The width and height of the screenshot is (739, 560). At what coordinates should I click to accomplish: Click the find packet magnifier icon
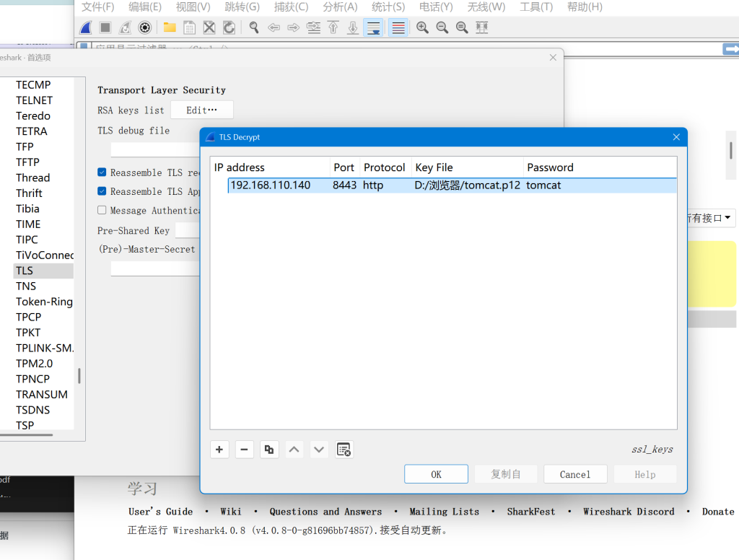pos(254,27)
